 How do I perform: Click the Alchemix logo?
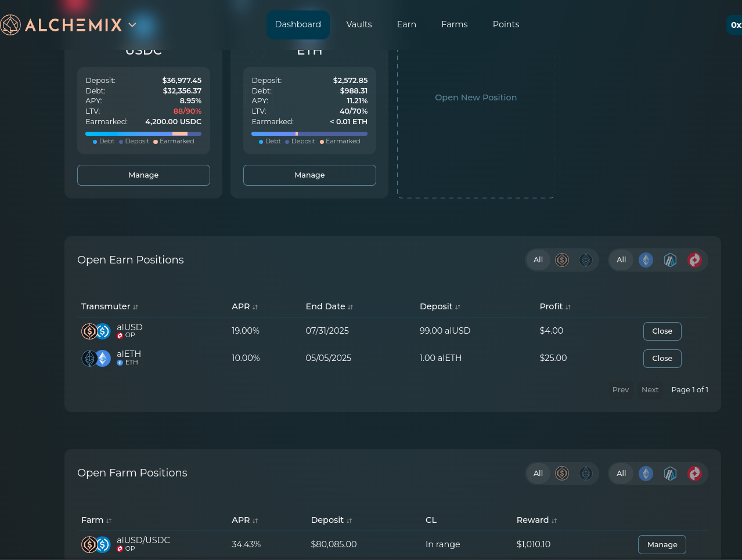pyautogui.click(x=61, y=25)
